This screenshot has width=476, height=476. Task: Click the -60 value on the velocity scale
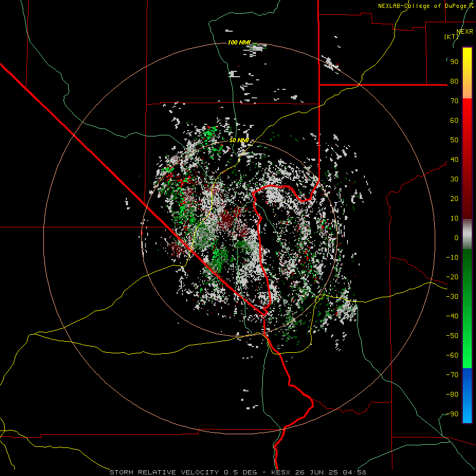click(x=452, y=355)
